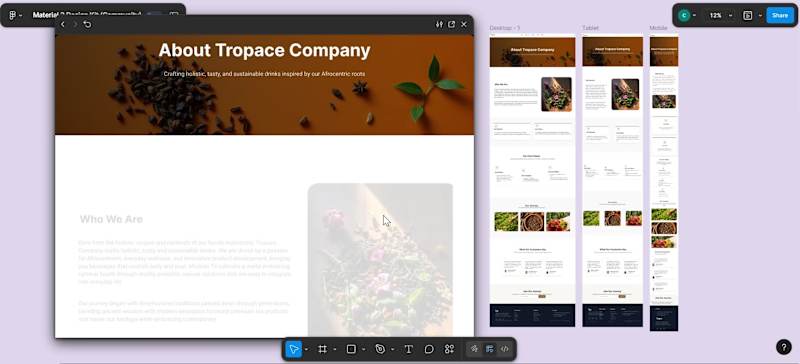Expand Pen tool options arrow
This screenshot has height=364, width=800.
pos(392,349)
